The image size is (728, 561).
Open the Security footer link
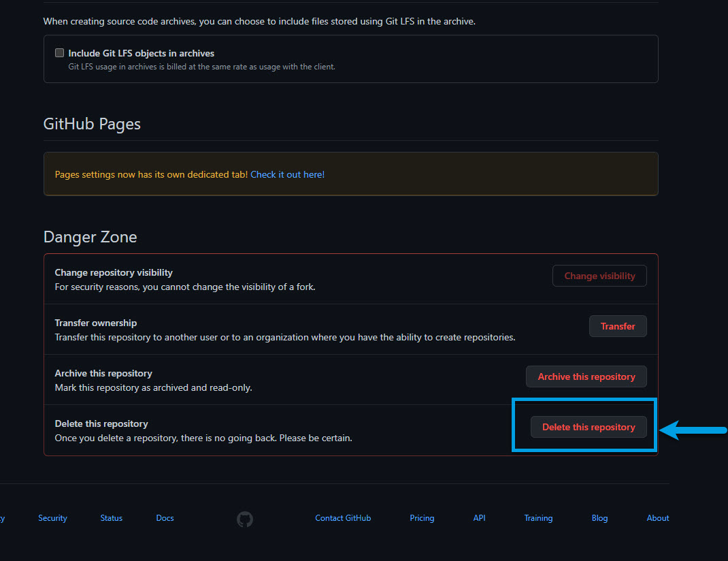click(x=52, y=518)
